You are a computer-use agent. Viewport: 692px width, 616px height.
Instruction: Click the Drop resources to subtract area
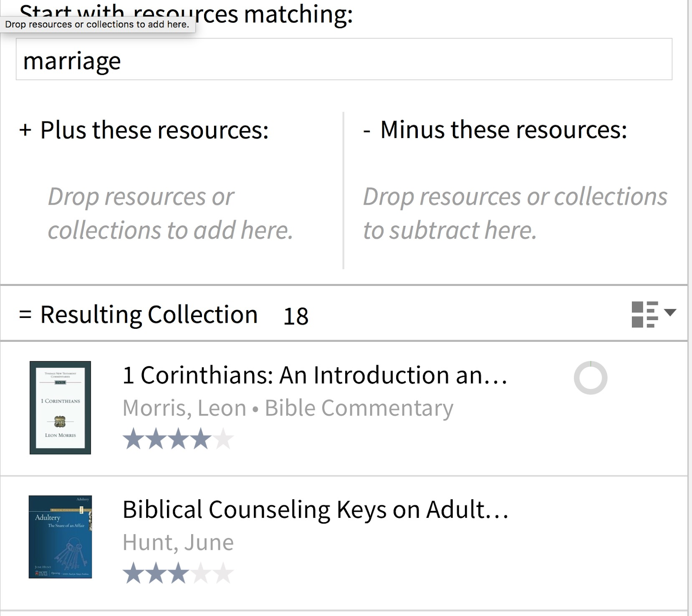click(x=515, y=213)
